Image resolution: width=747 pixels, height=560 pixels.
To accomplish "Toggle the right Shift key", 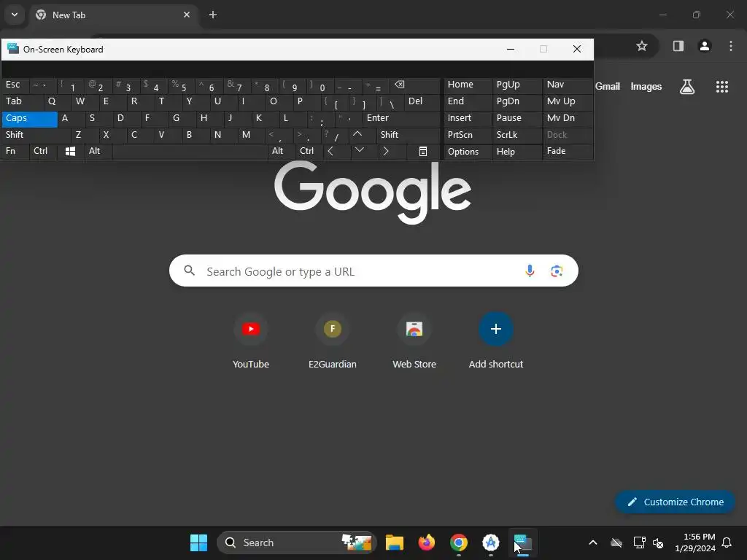I will pos(409,135).
